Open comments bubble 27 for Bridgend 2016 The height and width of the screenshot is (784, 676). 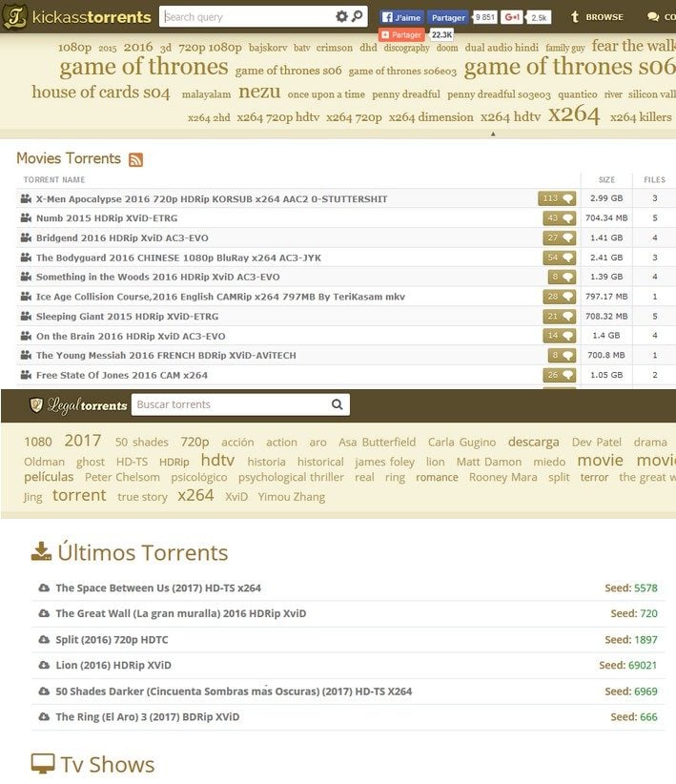[560, 237]
